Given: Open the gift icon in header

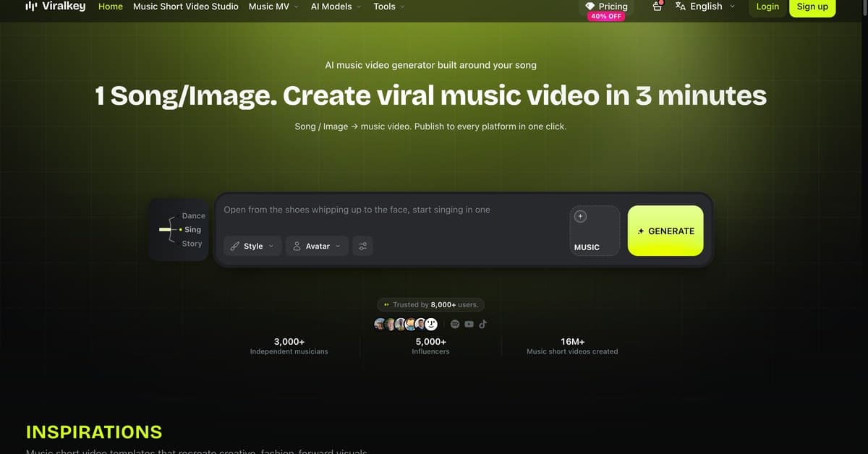Looking at the screenshot, I should 658,6.
